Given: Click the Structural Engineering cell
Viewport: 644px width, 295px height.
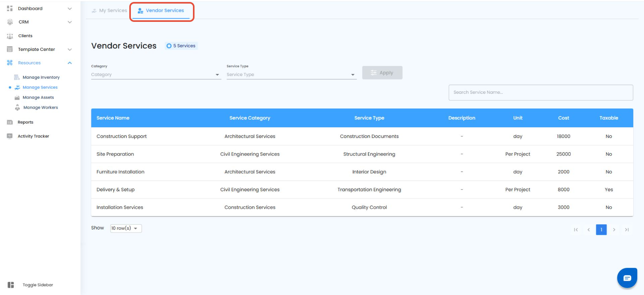Looking at the screenshot, I should coord(369,154).
